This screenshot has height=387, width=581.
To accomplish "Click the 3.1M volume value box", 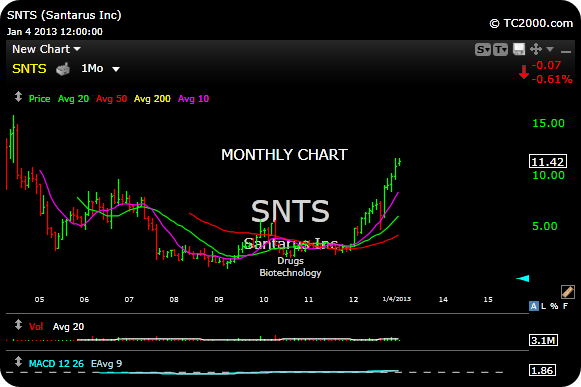I will pyautogui.click(x=544, y=340).
